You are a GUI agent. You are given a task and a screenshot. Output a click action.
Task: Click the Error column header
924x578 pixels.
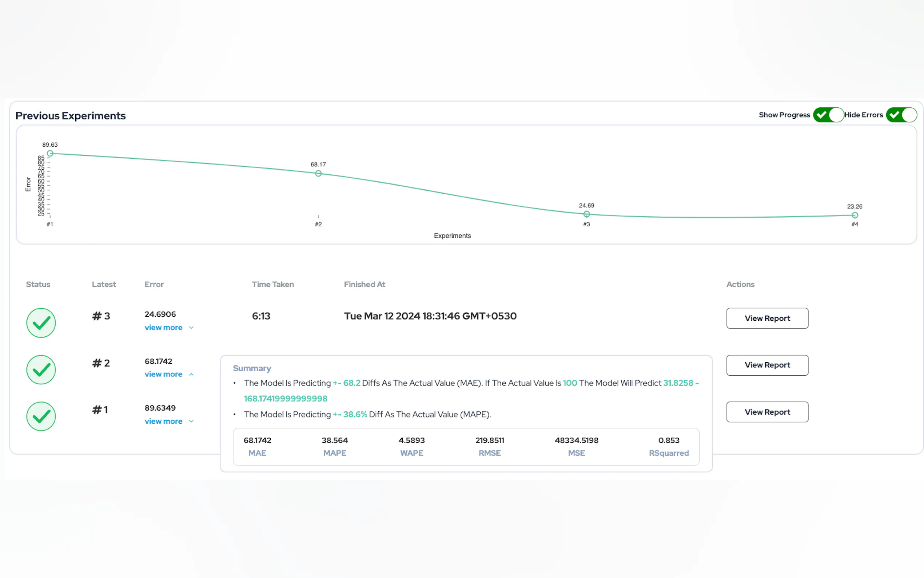tap(154, 284)
